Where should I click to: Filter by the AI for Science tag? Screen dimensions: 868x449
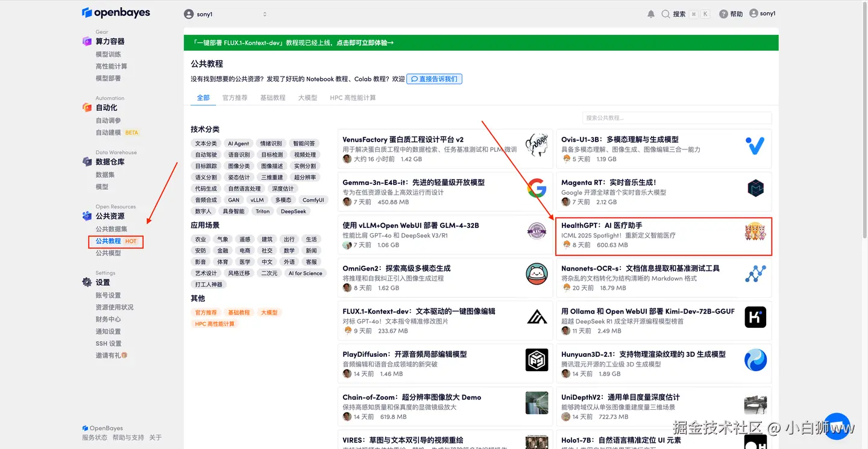point(305,274)
